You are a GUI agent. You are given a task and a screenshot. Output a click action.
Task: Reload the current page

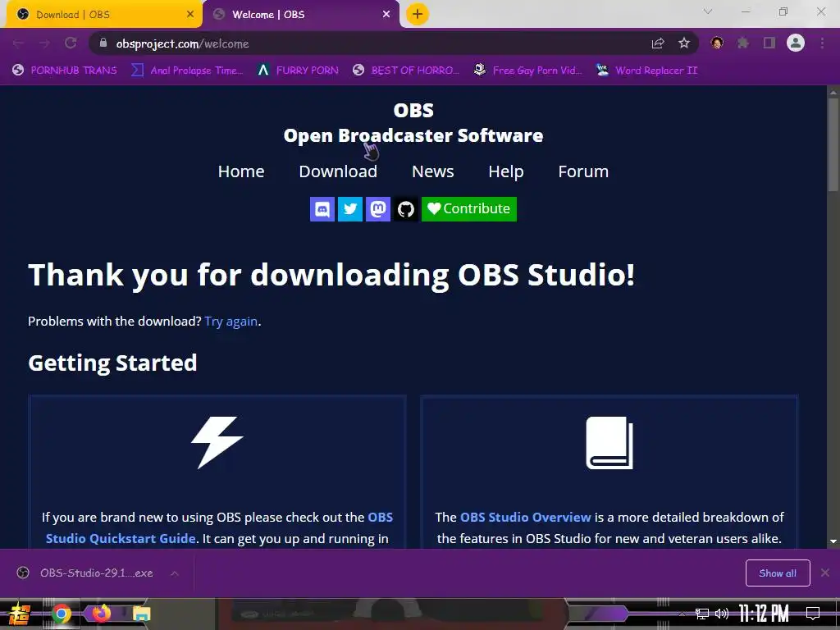pyautogui.click(x=71, y=43)
